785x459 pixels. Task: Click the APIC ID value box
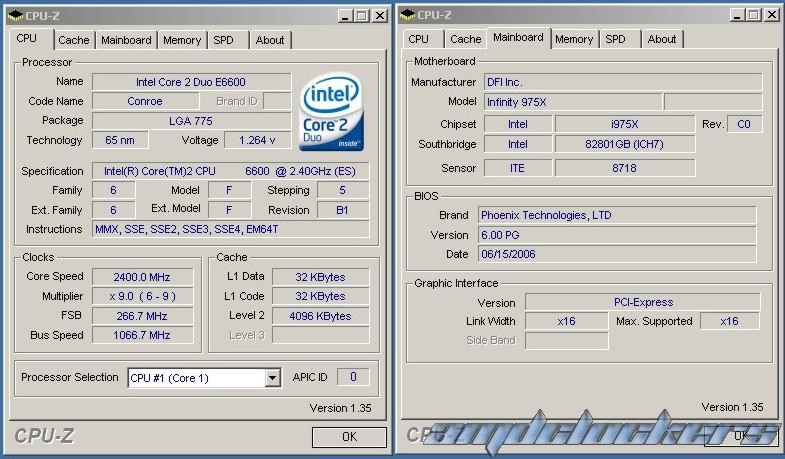pyautogui.click(x=352, y=377)
